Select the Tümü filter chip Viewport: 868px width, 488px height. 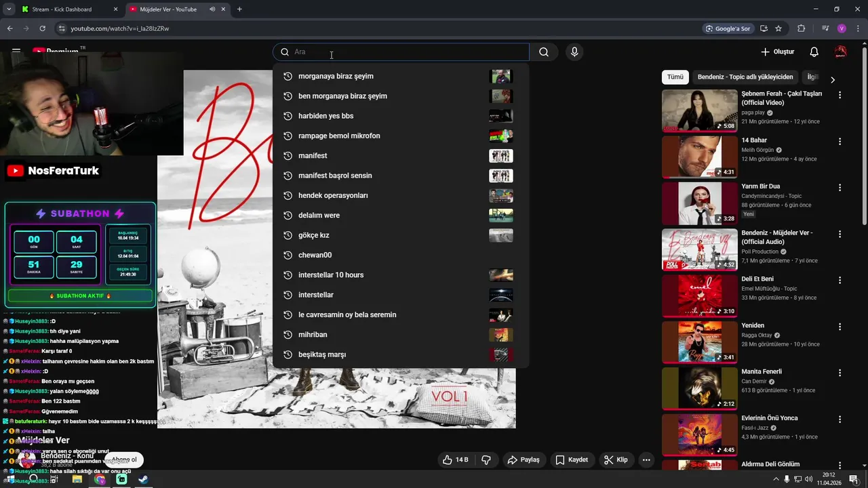click(x=675, y=77)
